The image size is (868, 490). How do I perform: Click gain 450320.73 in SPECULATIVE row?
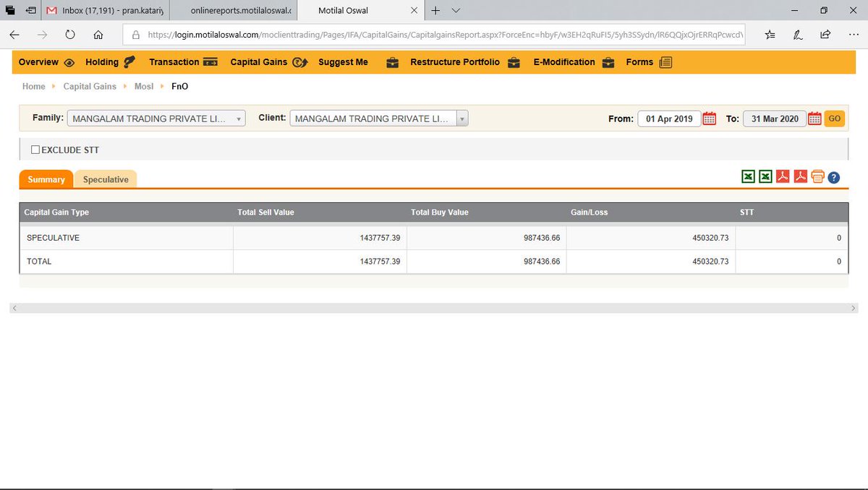coord(710,238)
